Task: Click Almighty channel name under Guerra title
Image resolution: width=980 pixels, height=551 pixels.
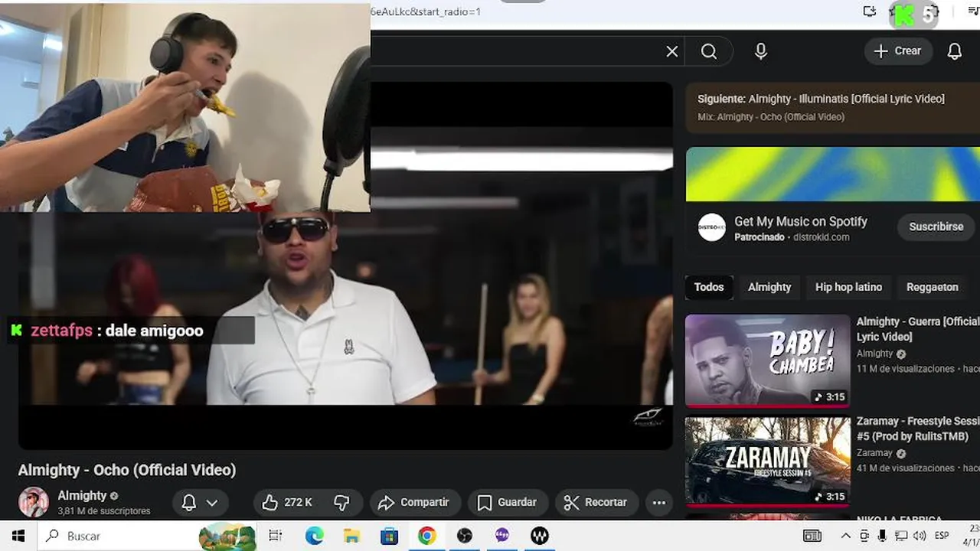Action: point(875,354)
